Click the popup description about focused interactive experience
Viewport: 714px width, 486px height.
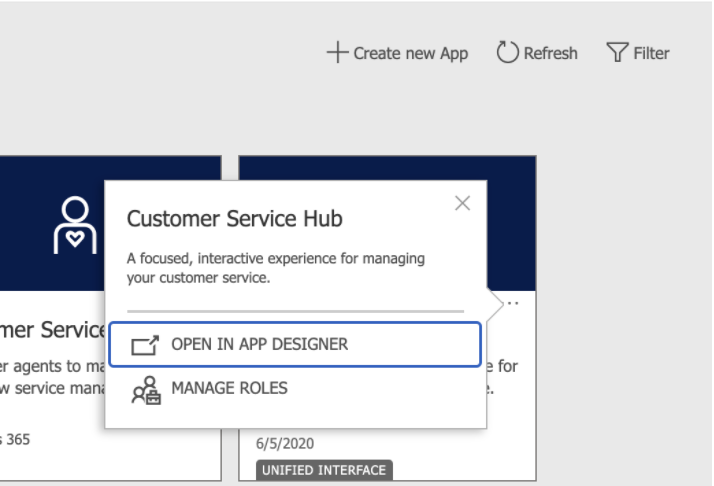[275, 268]
